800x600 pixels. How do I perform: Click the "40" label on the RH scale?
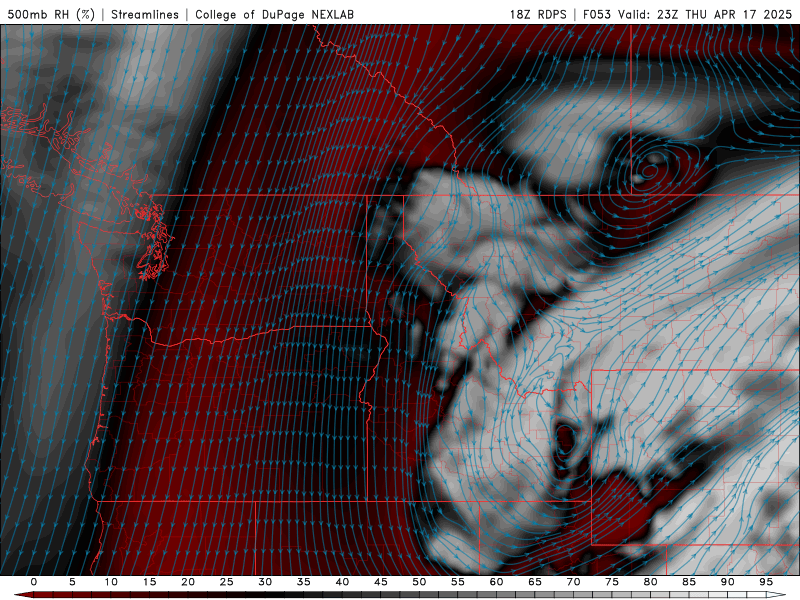pos(342,582)
